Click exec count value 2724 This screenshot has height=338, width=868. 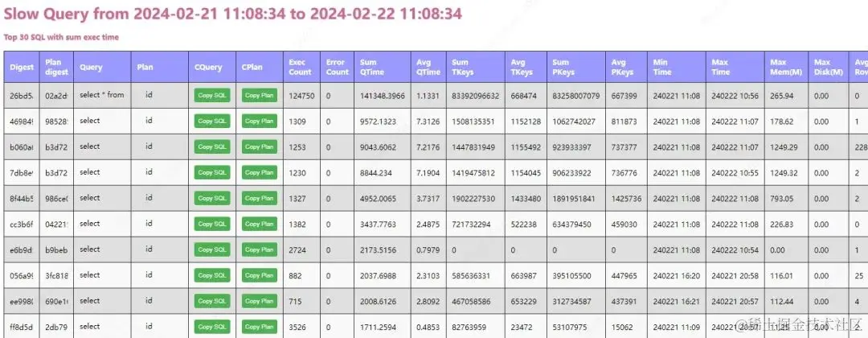coord(297,250)
